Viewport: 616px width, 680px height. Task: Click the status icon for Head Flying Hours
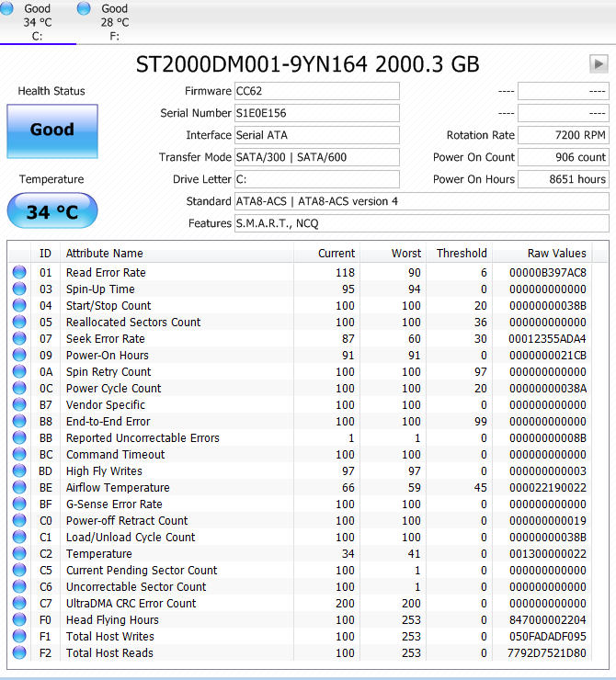coord(19,619)
